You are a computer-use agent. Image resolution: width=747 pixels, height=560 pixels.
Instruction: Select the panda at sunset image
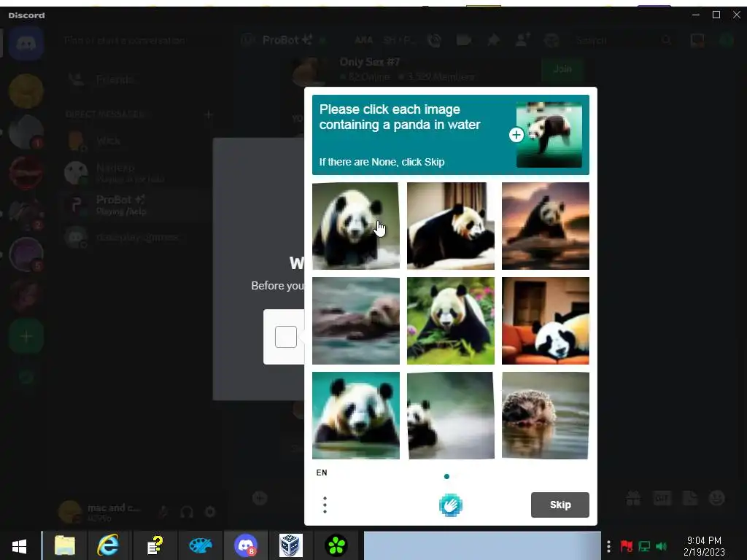coord(546,226)
